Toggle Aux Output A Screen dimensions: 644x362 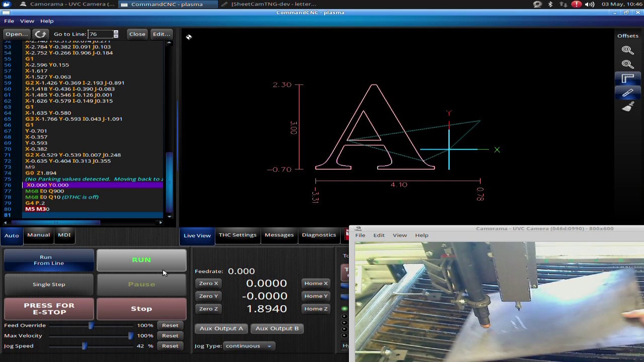(221, 328)
